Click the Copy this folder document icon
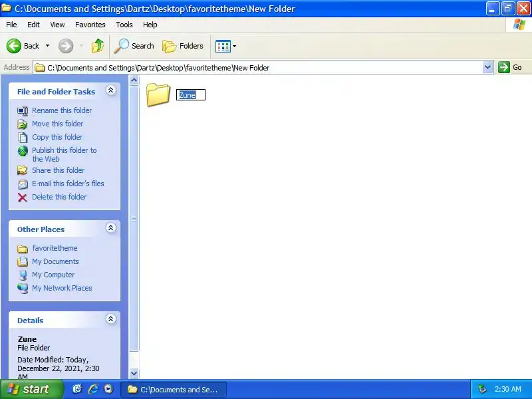Screen dimensions: 532x399 [23, 138]
